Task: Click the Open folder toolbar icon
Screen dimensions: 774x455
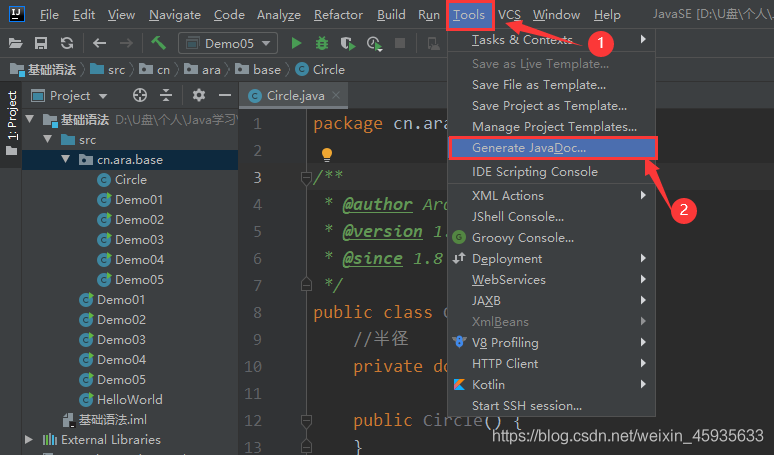Action: 15,43
